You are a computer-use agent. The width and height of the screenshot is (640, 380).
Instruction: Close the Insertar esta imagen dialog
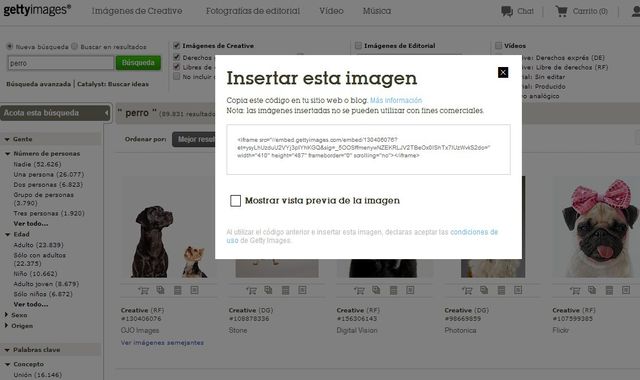pos(503,72)
